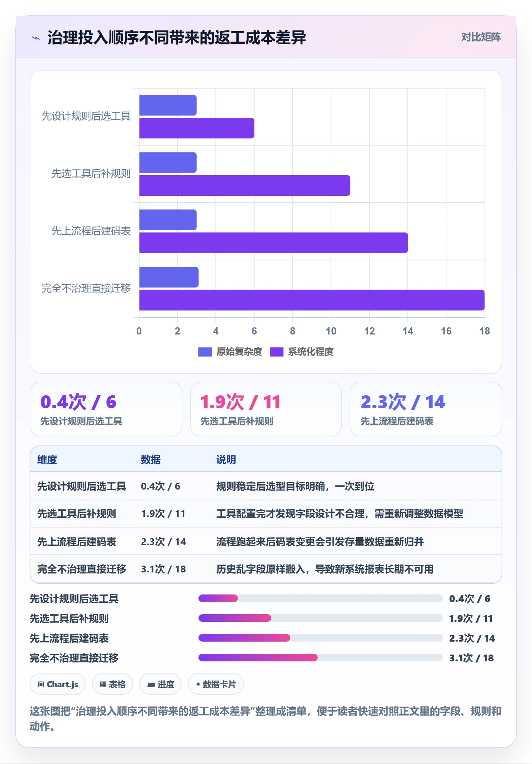Click the grid icon in 表格 chip
532x764 pixels.
click(103, 685)
